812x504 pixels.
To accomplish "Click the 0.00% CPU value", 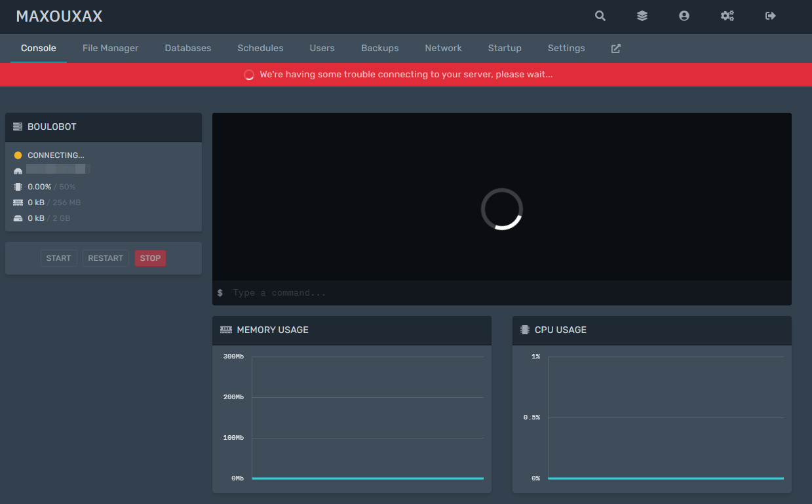I will tap(39, 187).
